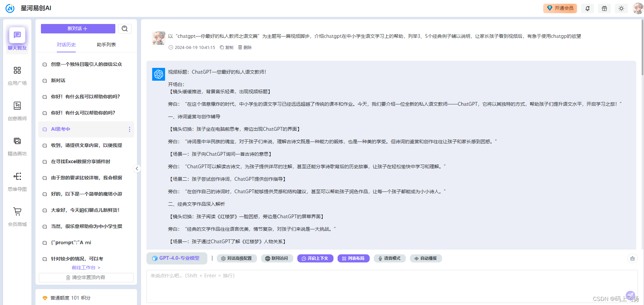
Task: Collapse the conversation sidebar arrow
Action: [x=137, y=169]
